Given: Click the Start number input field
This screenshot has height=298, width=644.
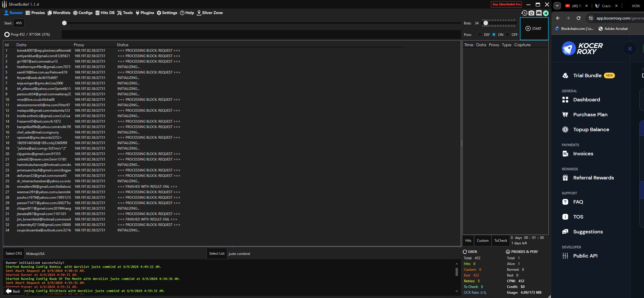Looking at the screenshot, I should (19, 23).
